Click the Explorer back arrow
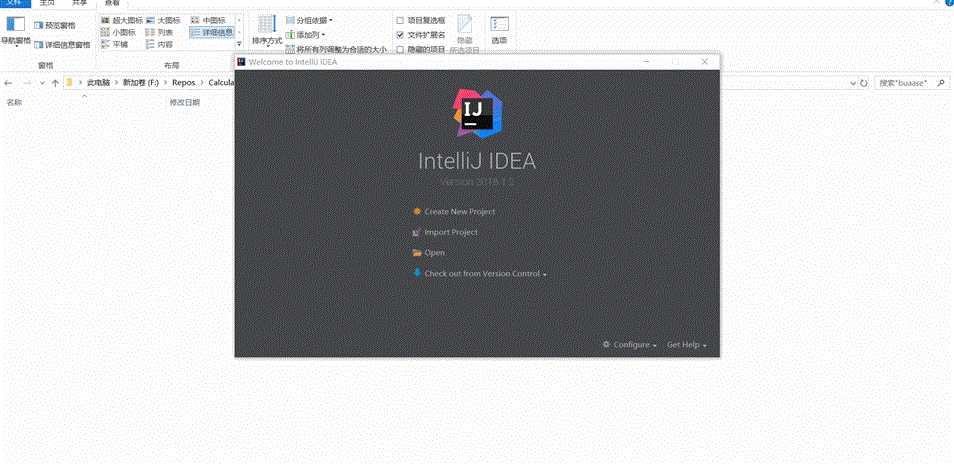This screenshot has height=465, width=954. [9, 83]
